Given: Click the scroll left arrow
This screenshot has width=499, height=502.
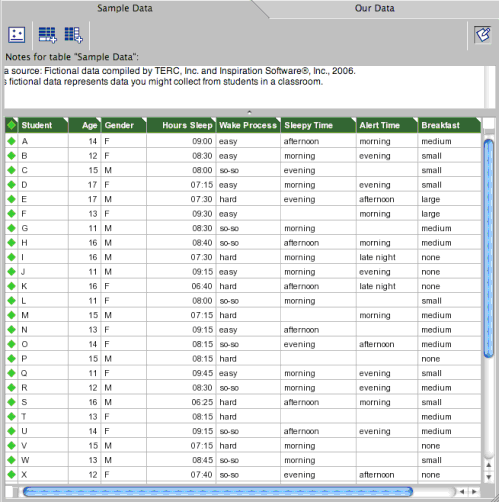Looking at the screenshot, I should click(462, 492).
